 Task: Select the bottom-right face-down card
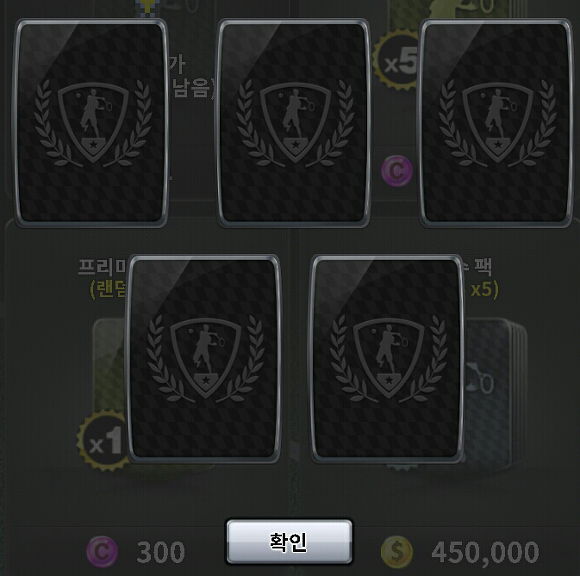(387, 358)
